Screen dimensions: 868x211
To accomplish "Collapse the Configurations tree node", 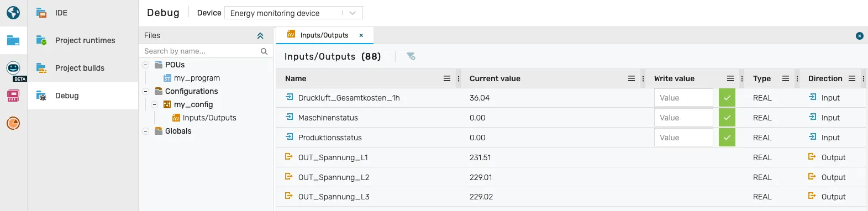I will 146,91.
